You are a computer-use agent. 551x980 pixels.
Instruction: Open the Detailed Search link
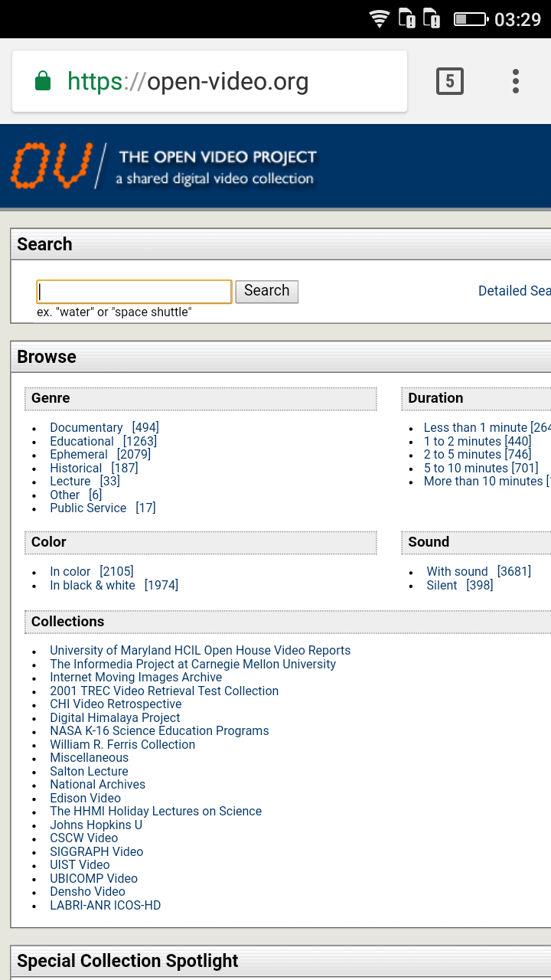pos(514,291)
